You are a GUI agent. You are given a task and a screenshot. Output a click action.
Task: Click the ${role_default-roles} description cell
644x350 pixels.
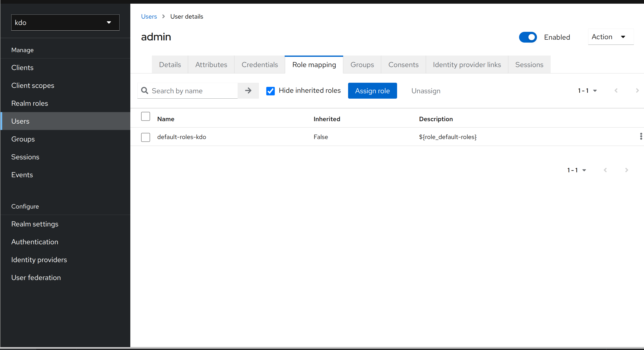(x=448, y=137)
